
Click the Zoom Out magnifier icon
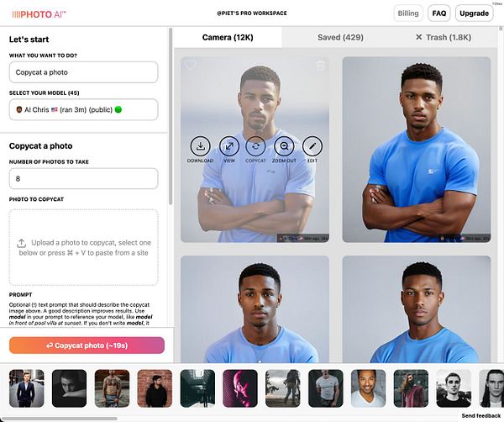click(x=284, y=146)
